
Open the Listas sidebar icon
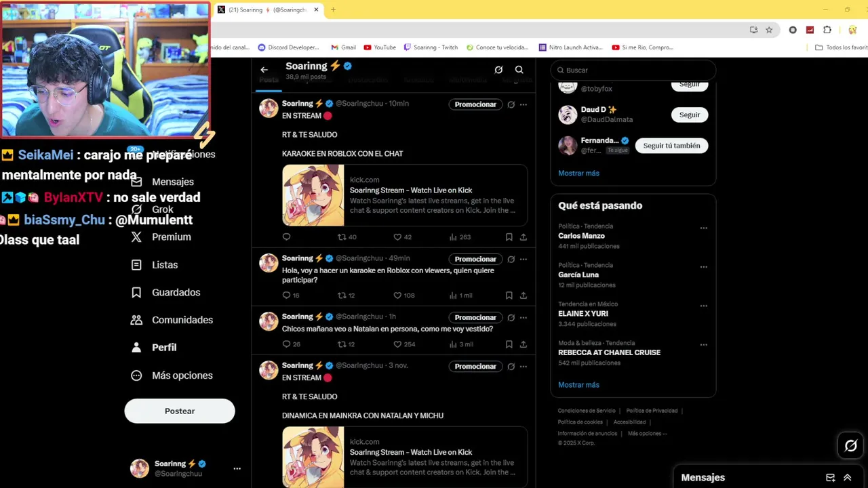click(136, 265)
